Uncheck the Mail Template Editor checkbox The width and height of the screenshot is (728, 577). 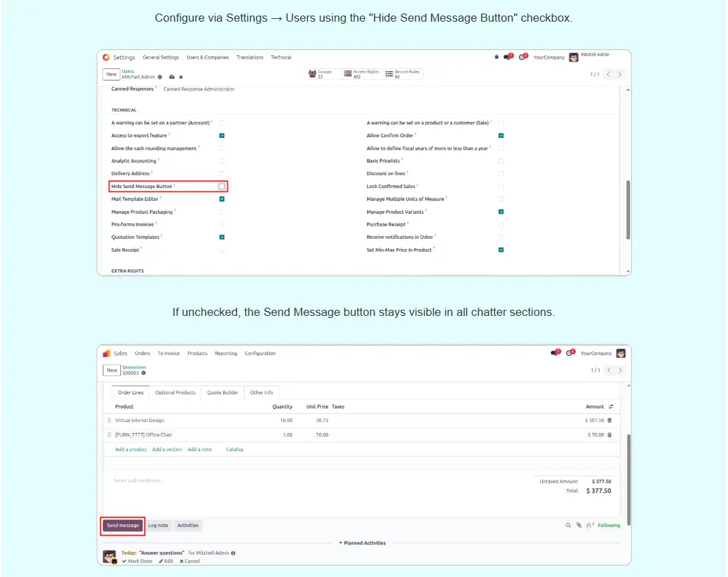(222, 199)
